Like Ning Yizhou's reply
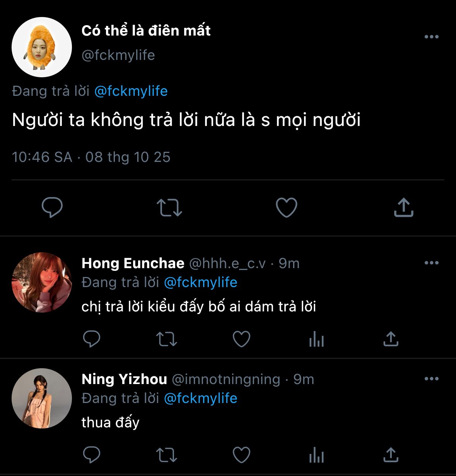This screenshot has height=476, width=456. [x=241, y=454]
